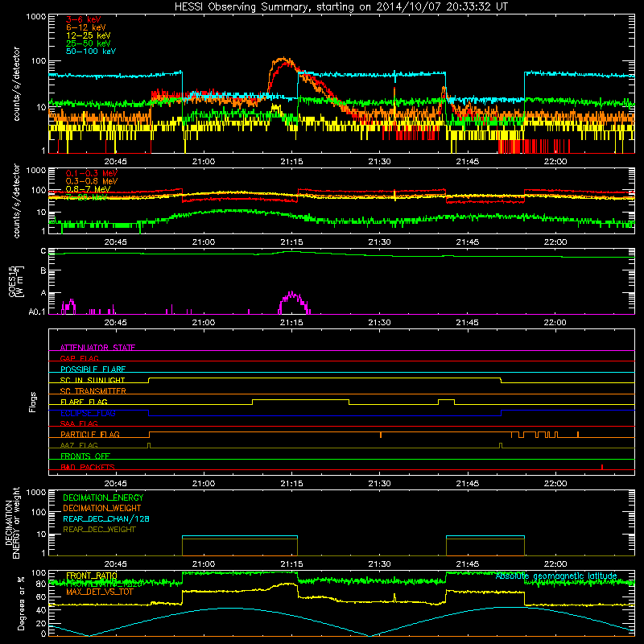Click the 21:45 tick label under GOES panel
This screenshot has height=644, width=644.
pyautogui.click(x=468, y=323)
